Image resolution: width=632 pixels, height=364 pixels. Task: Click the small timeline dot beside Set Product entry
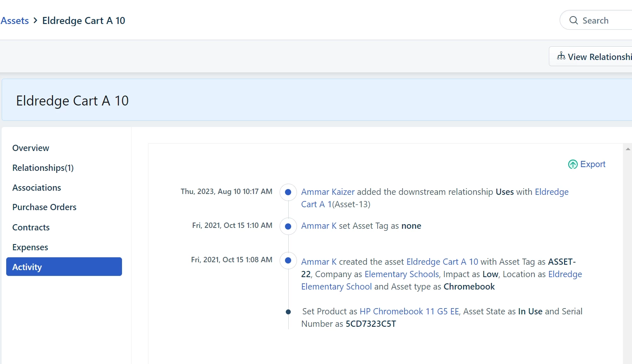[x=288, y=312]
